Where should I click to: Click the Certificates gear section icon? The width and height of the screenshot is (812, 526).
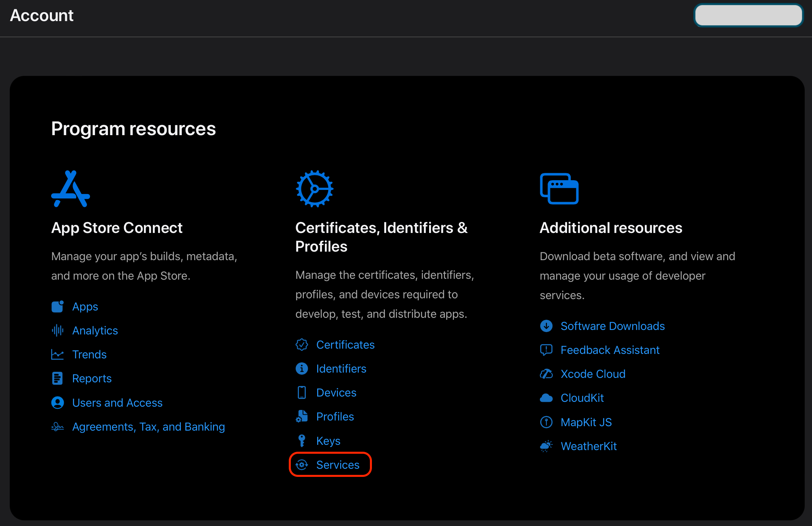(x=315, y=189)
